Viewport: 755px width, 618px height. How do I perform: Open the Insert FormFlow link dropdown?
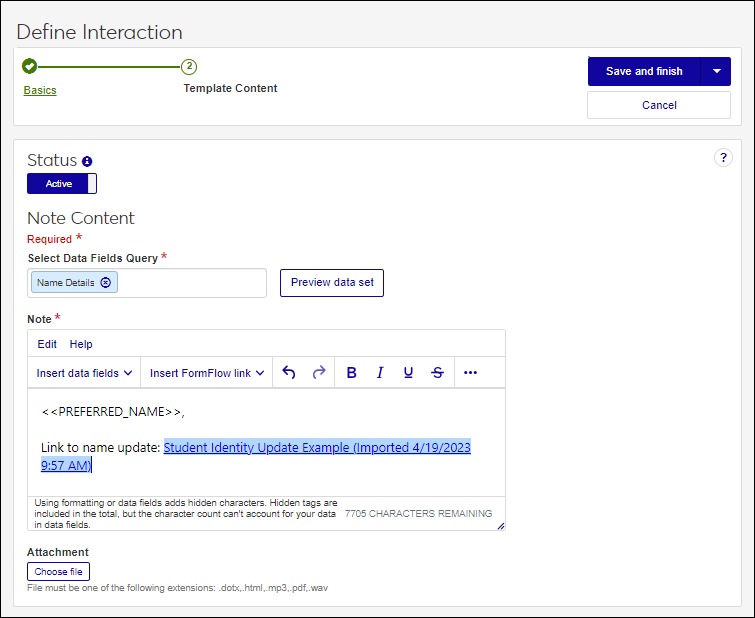(x=207, y=373)
